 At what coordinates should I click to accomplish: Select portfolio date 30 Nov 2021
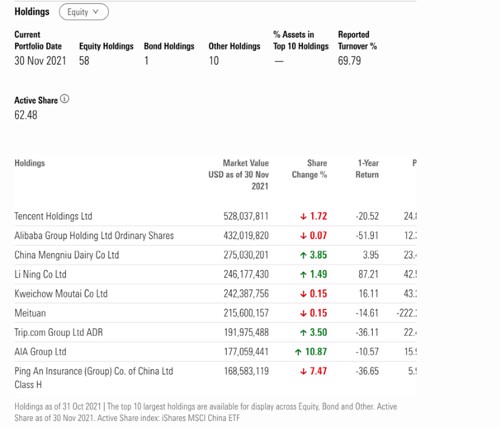40,61
